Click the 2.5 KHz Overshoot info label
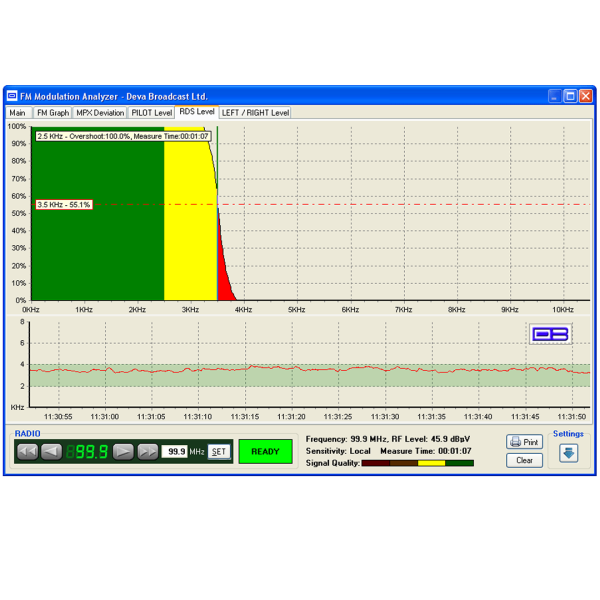The width and height of the screenshot is (600, 600). coord(123,136)
